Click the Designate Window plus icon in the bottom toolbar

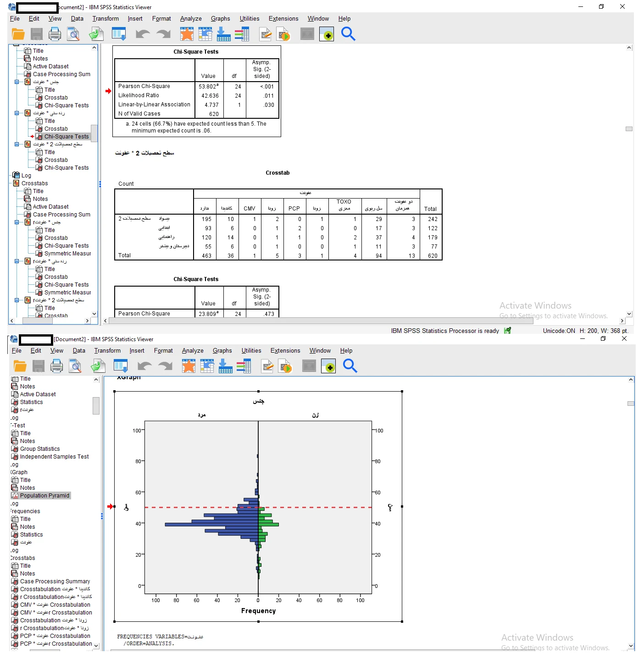(328, 366)
